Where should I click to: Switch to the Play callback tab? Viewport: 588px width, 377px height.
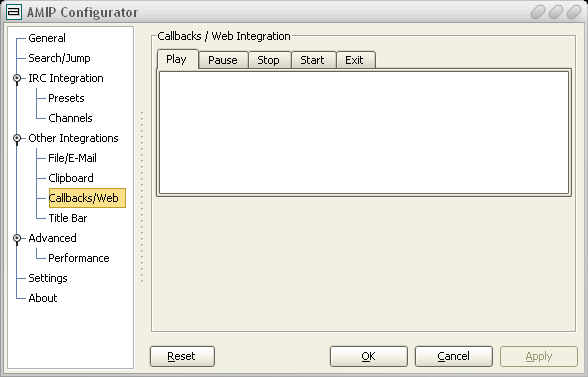(x=177, y=59)
